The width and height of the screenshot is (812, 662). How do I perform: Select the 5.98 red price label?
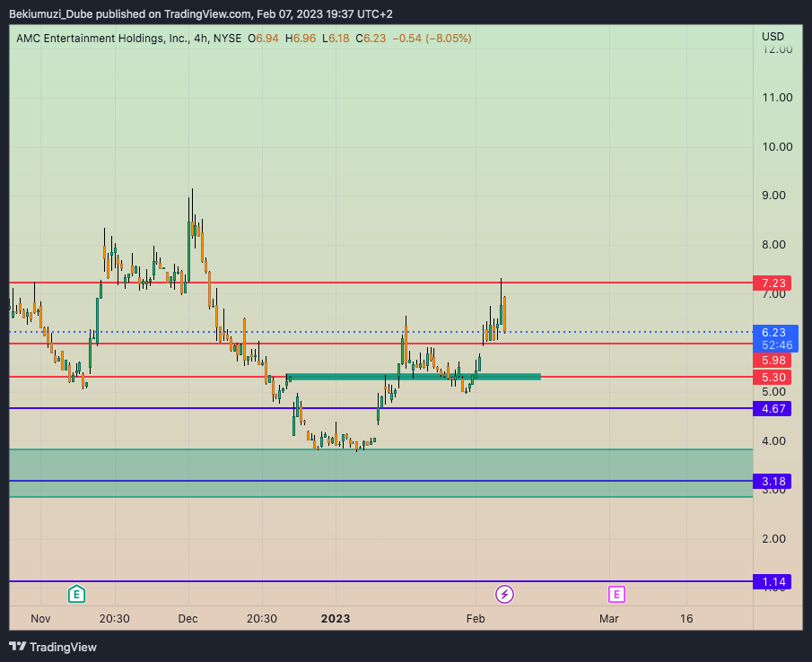pyautogui.click(x=773, y=361)
